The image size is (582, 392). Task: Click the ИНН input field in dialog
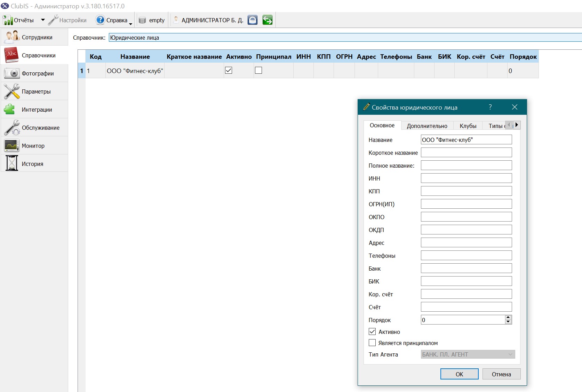pyautogui.click(x=466, y=178)
